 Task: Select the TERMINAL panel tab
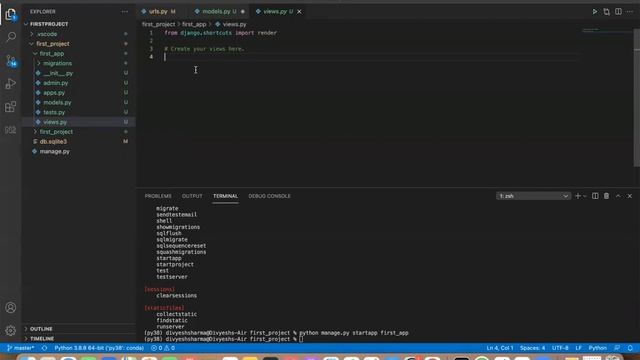(225, 196)
